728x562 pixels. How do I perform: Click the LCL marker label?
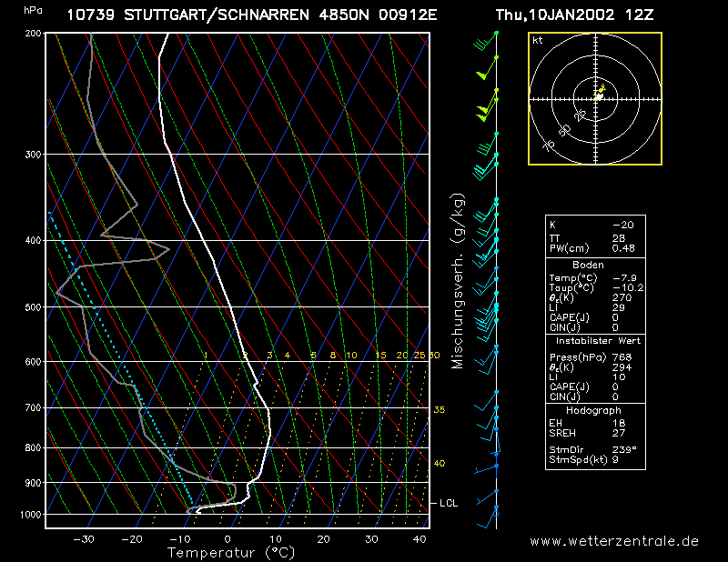point(449,503)
